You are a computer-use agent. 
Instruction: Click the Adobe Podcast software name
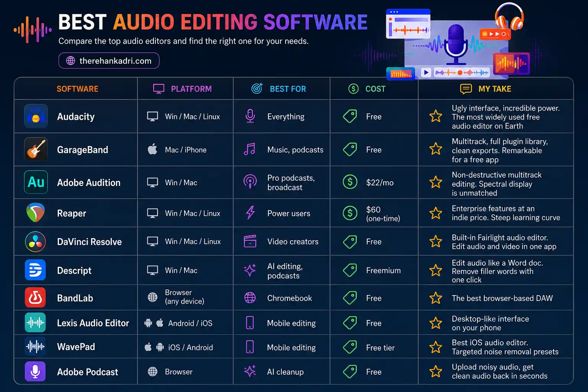(x=87, y=372)
